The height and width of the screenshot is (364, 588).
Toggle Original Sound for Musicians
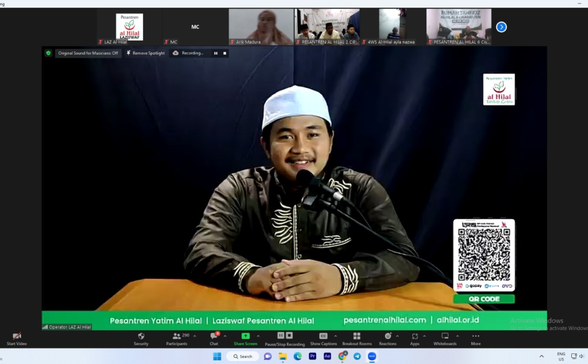pyautogui.click(x=88, y=53)
